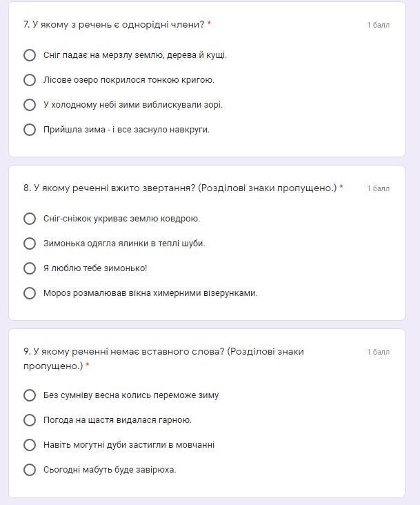
Task: Pick 'У холодному небі зими виблискували зорі'
Action: point(30,105)
